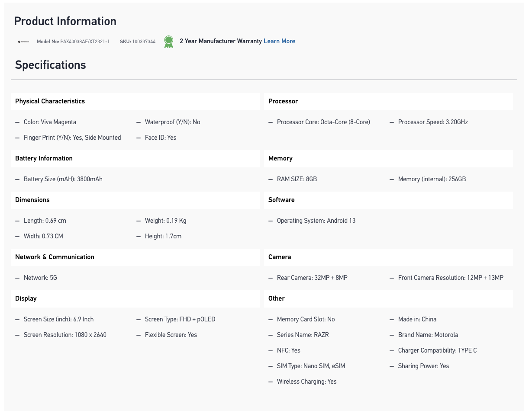Open the warranty Learn More link
The width and height of the screenshot is (532, 417).
tap(279, 41)
